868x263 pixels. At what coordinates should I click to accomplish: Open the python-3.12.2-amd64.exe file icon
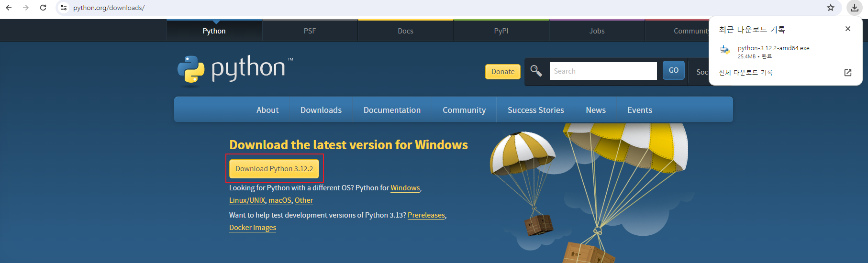(x=725, y=49)
